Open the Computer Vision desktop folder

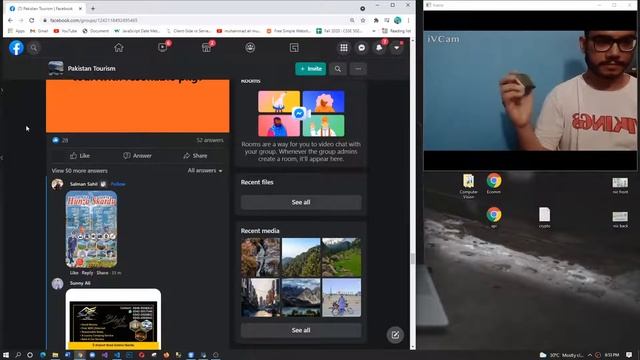point(468,187)
